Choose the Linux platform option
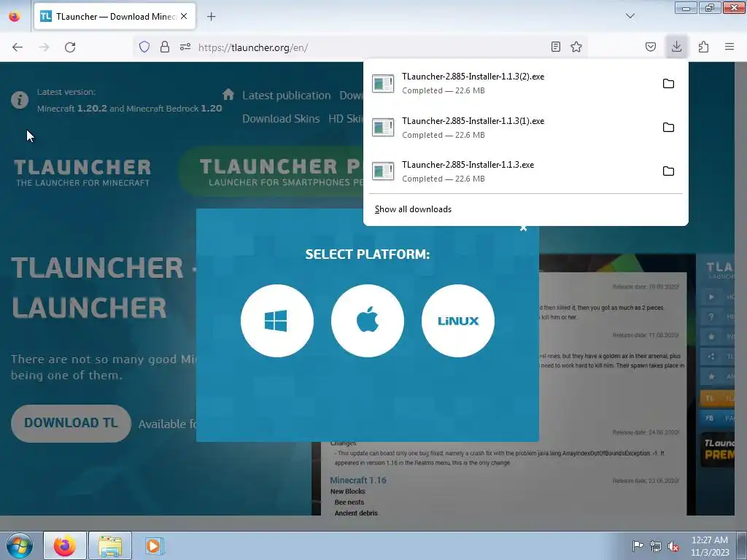This screenshot has height=560, width=747. (x=458, y=321)
